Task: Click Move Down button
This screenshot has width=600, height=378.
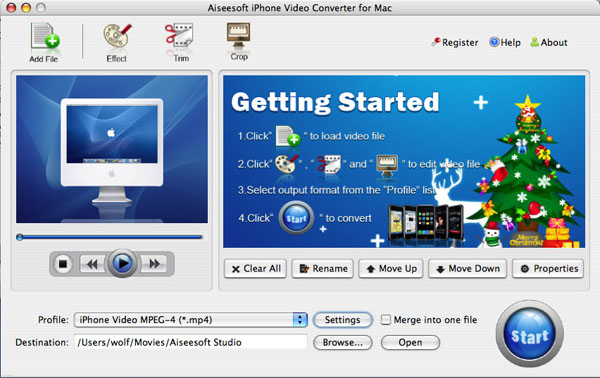Action: 468,269
